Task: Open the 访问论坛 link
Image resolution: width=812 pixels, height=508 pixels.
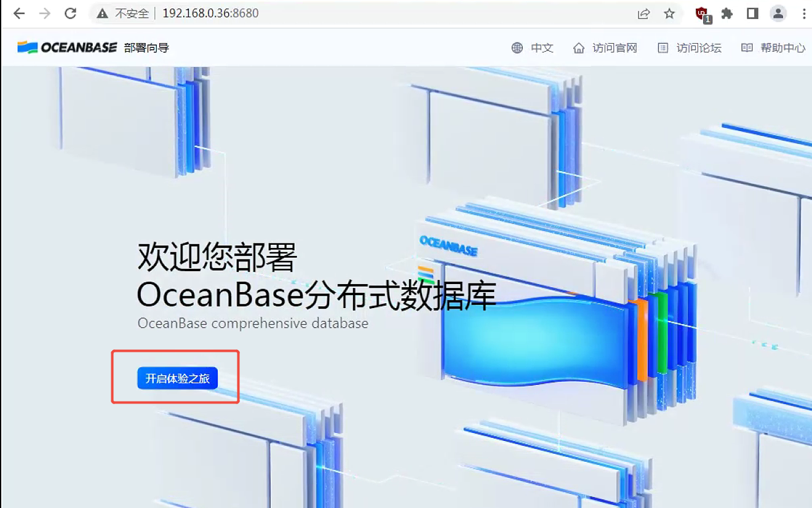Action: [699, 48]
